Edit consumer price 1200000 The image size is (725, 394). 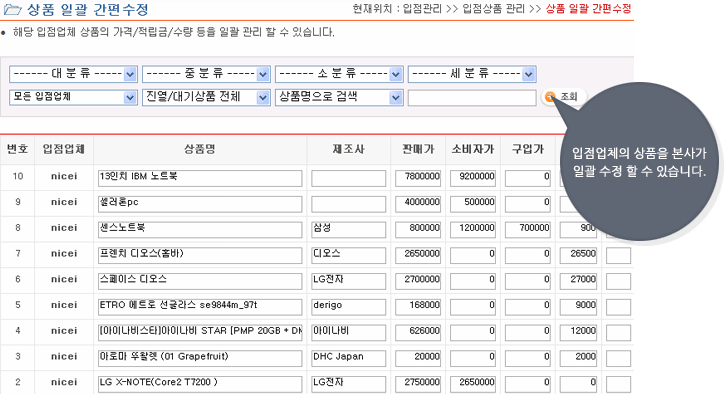pyautogui.click(x=473, y=230)
